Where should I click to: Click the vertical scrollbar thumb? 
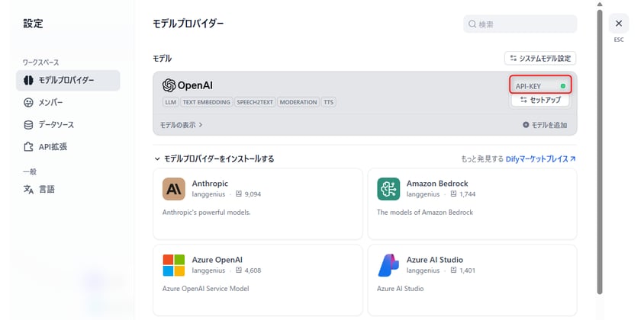coord(600,152)
